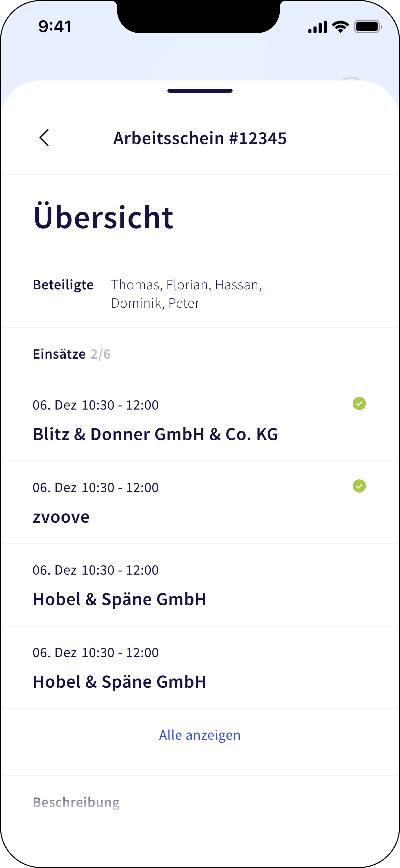This screenshot has height=868, width=400.
Task: Open the "Alle anzeigen" link
Action: [200, 735]
